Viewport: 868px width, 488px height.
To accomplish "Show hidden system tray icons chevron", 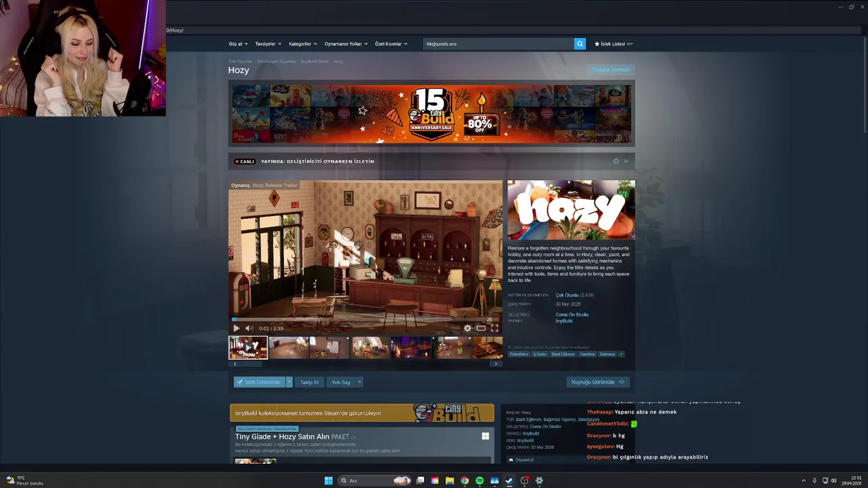I will (804, 481).
